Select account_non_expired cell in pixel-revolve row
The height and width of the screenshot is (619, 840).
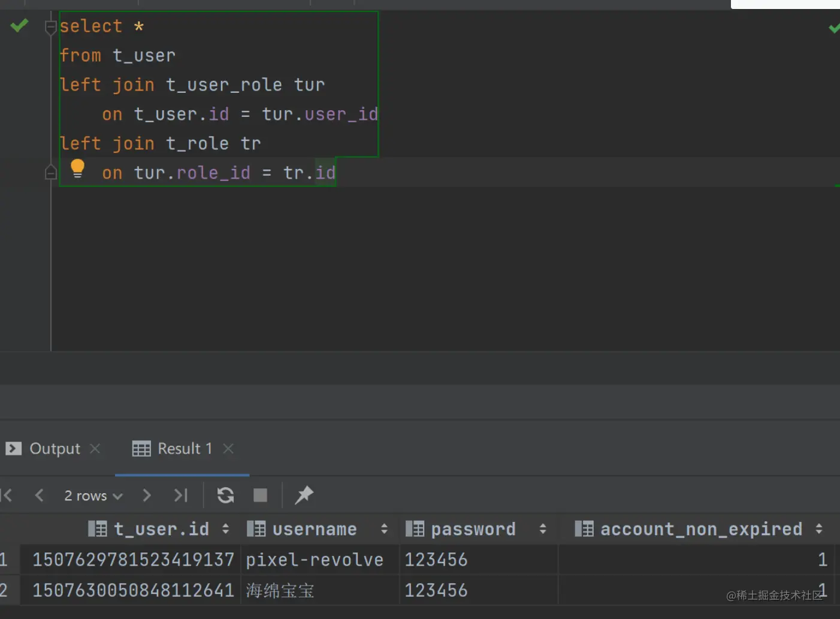coord(696,560)
